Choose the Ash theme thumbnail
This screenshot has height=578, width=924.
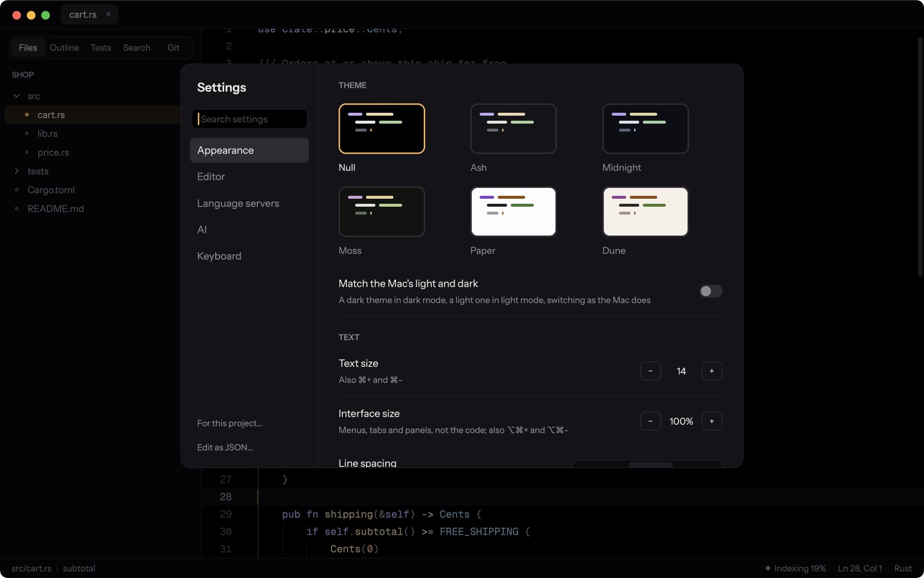513,128
